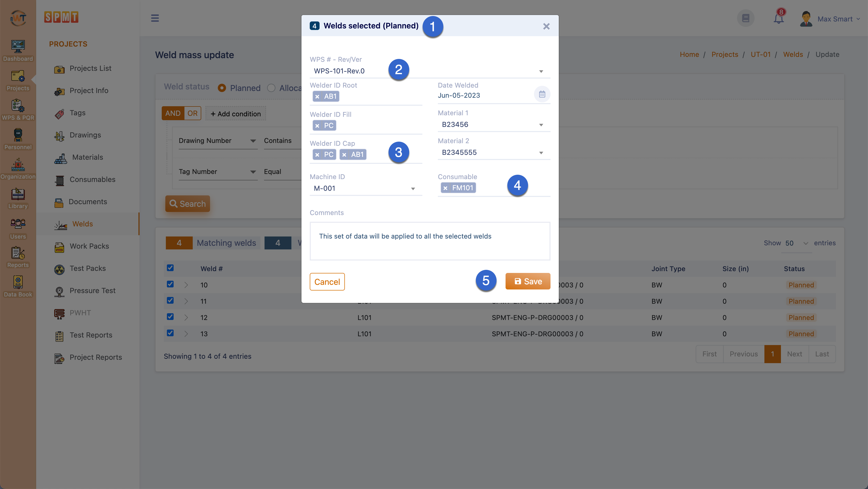Click the Welder ID Cap multi-select field
The width and height of the screenshot is (868, 489).
point(366,155)
